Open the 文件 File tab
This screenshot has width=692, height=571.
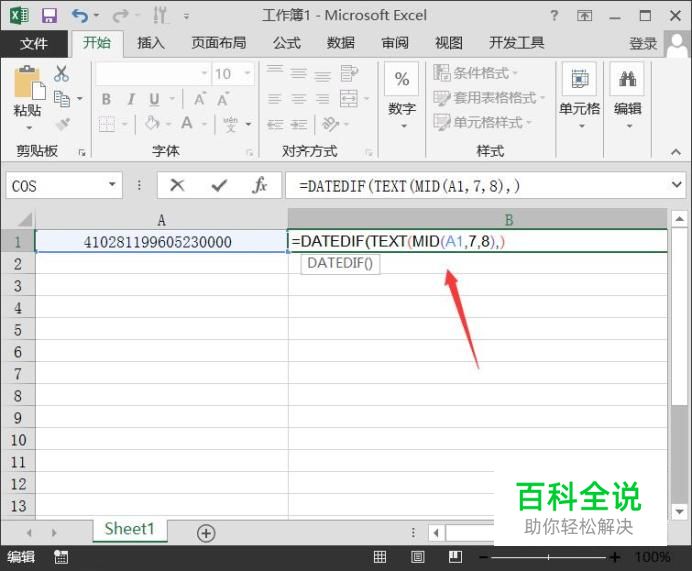point(34,43)
